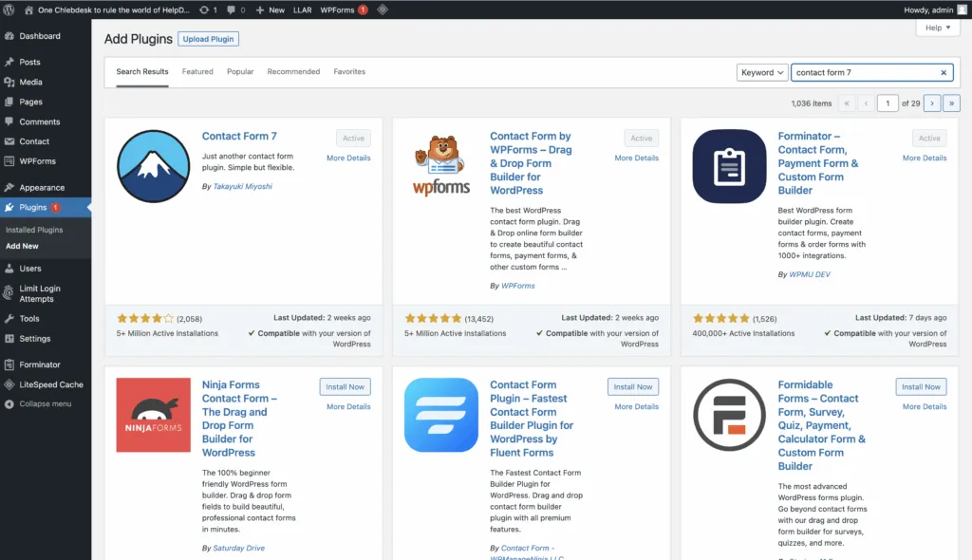Screen dimensions: 972x560
Task: Click the current page number field
Action: pos(888,103)
